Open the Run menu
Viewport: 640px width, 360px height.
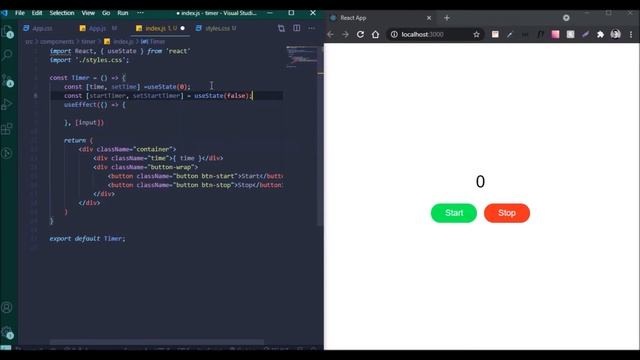click(x=123, y=13)
